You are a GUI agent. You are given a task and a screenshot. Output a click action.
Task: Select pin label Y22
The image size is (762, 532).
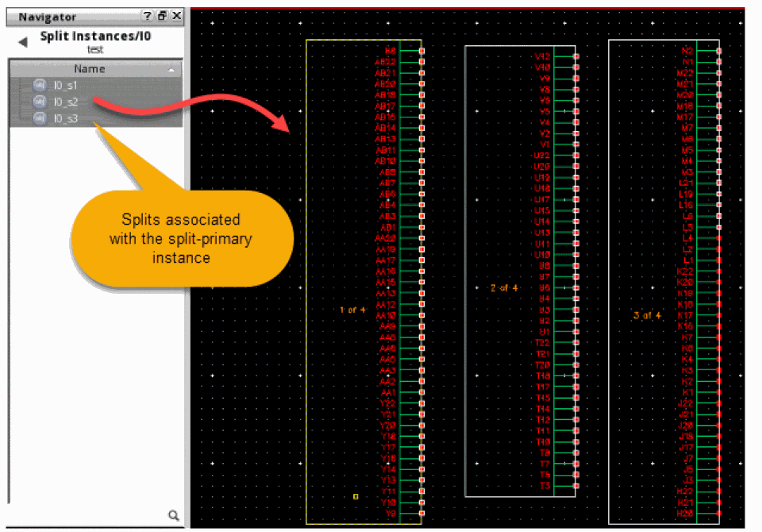click(388, 403)
